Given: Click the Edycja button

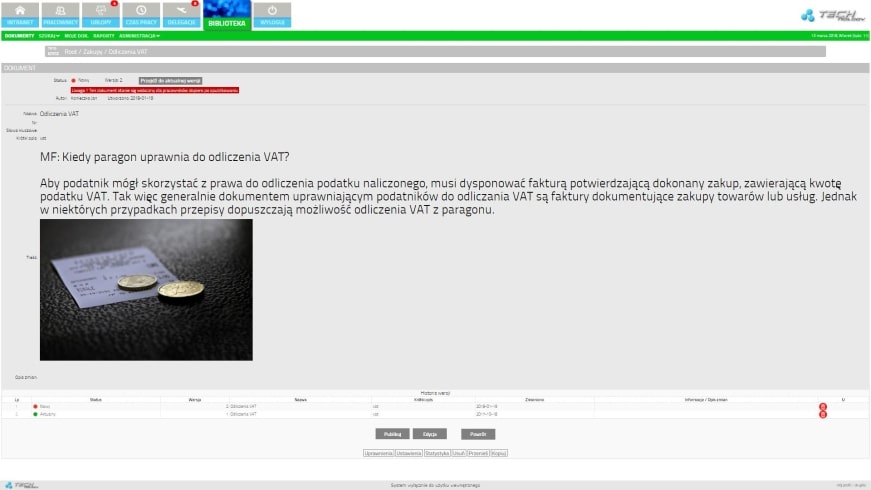Looking at the screenshot, I should click(429, 434).
